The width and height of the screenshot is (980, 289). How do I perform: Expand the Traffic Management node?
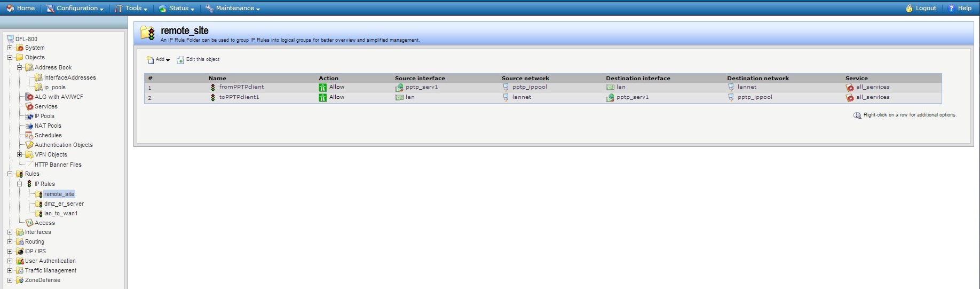pos(10,270)
